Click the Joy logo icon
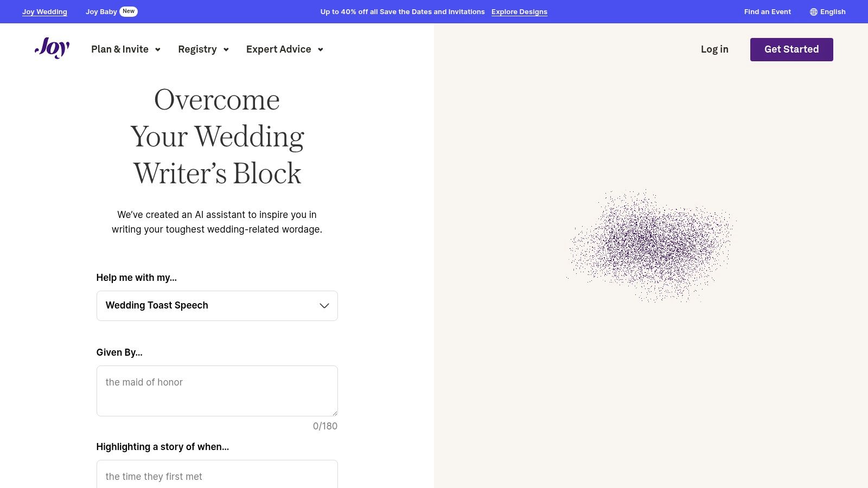 (52, 48)
